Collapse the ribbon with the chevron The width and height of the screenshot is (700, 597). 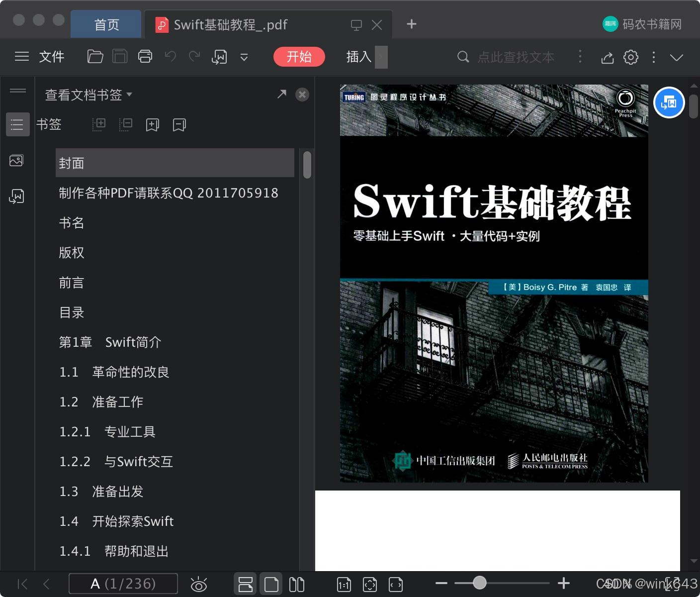click(x=677, y=57)
